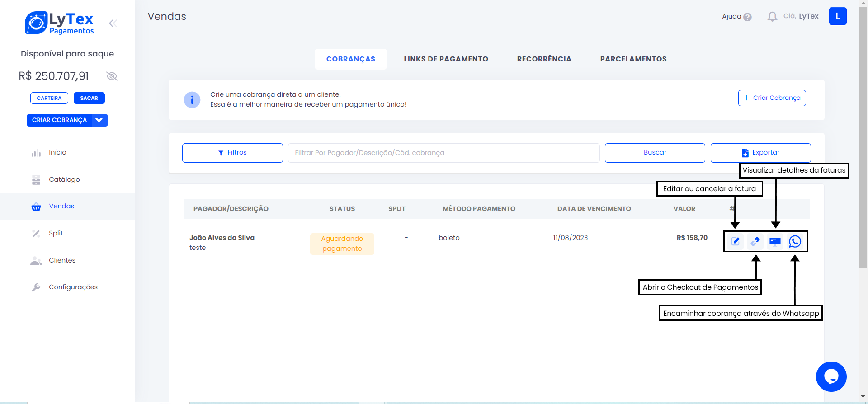This screenshot has height=404, width=868.
Task: Open Split in sidebar
Action: [x=56, y=233]
